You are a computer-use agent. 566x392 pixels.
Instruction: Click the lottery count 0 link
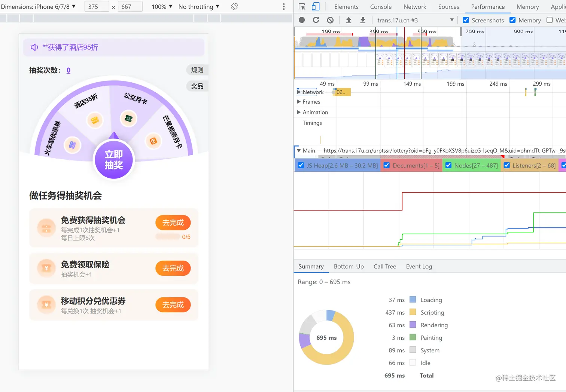click(x=69, y=70)
